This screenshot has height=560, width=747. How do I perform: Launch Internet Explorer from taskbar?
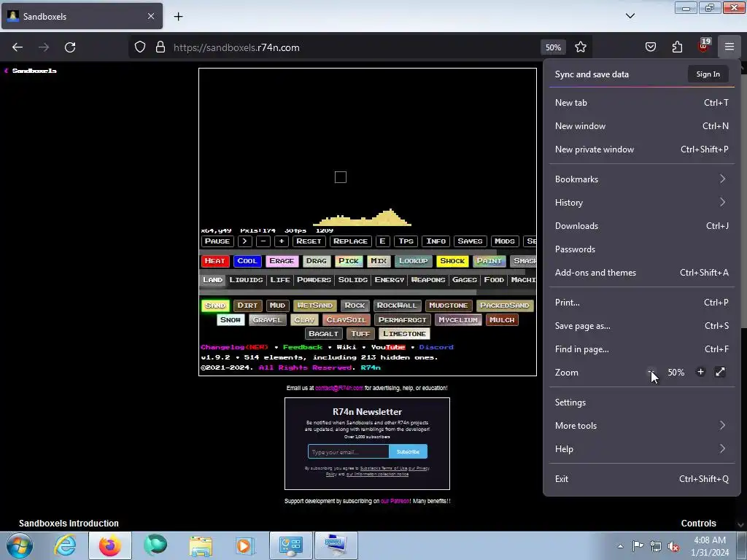click(x=65, y=545)
